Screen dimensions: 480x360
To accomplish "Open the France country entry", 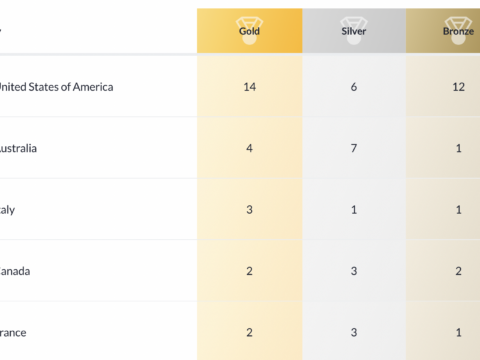I will [x=13, y=333].
